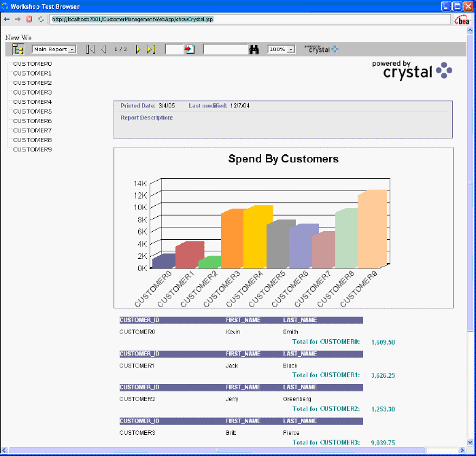
Task: Select CUSTOMER2 in the group tree
Action: 33,83
